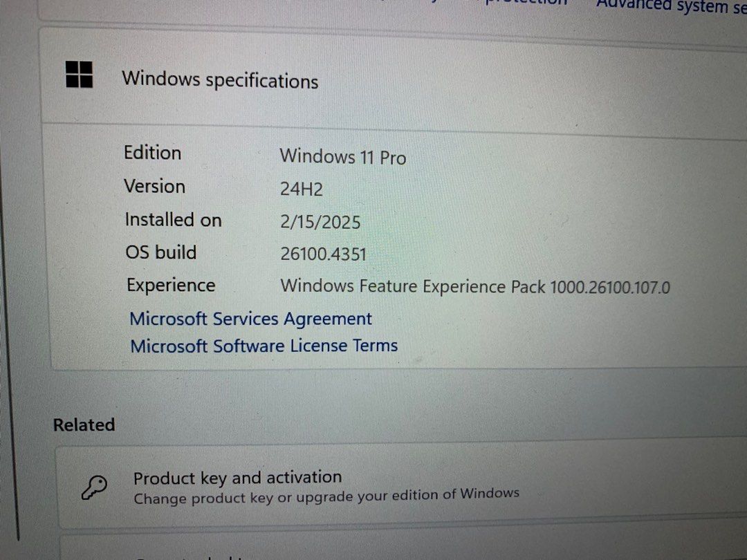Select the installed on date 2/15/2025

pyautogui.click(x=320, y=222)
